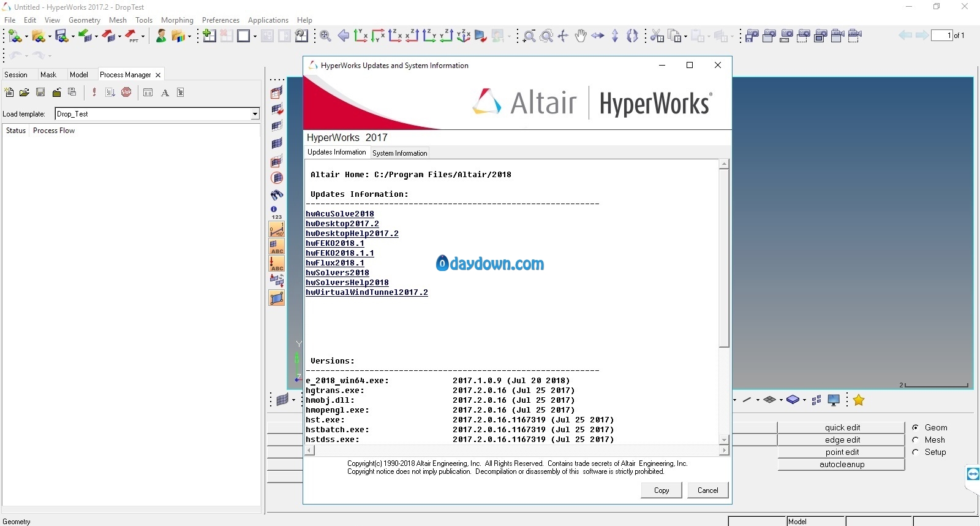Expand the dropdown arrow next to Publish PPT icon
980x526 pixels.
click(143, 37)
